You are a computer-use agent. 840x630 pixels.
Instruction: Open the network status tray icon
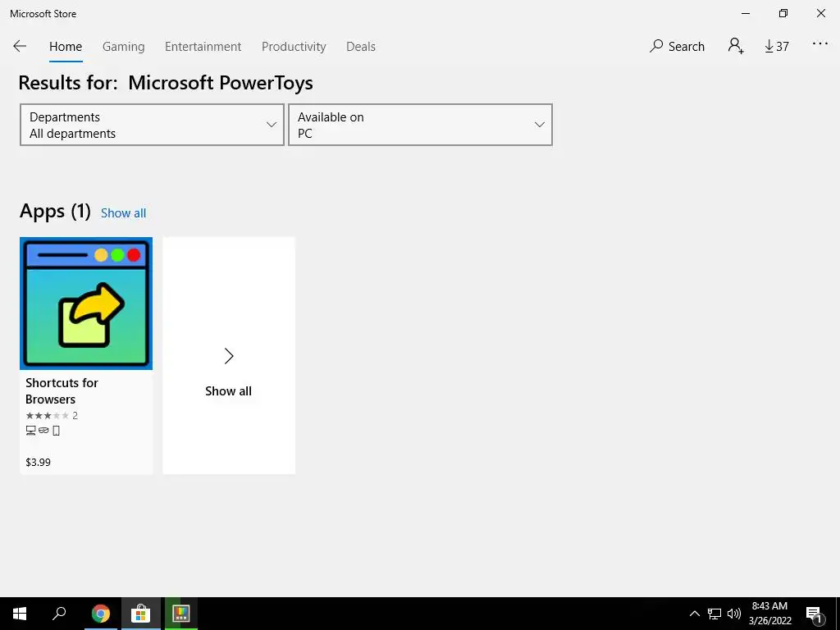[x=714, y=614]
